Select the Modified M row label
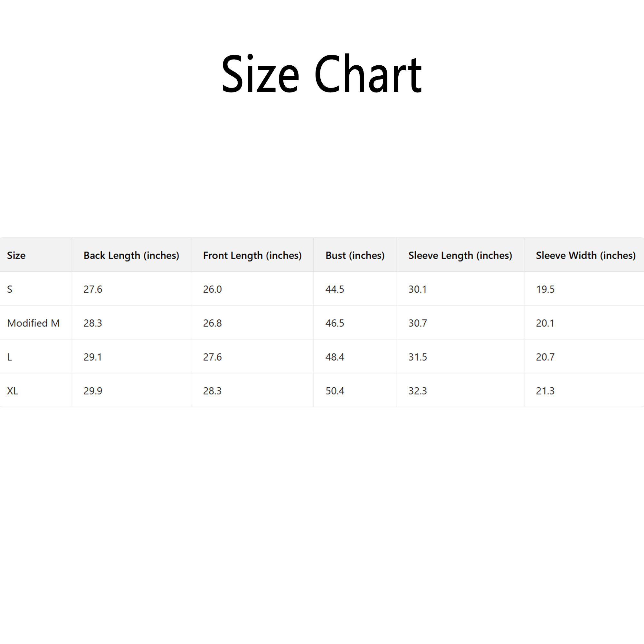 33,323
